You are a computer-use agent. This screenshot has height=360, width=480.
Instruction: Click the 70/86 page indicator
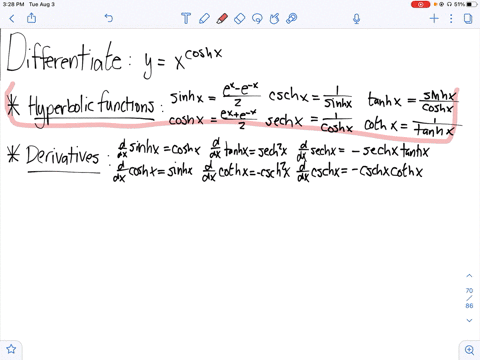point(469,298)
